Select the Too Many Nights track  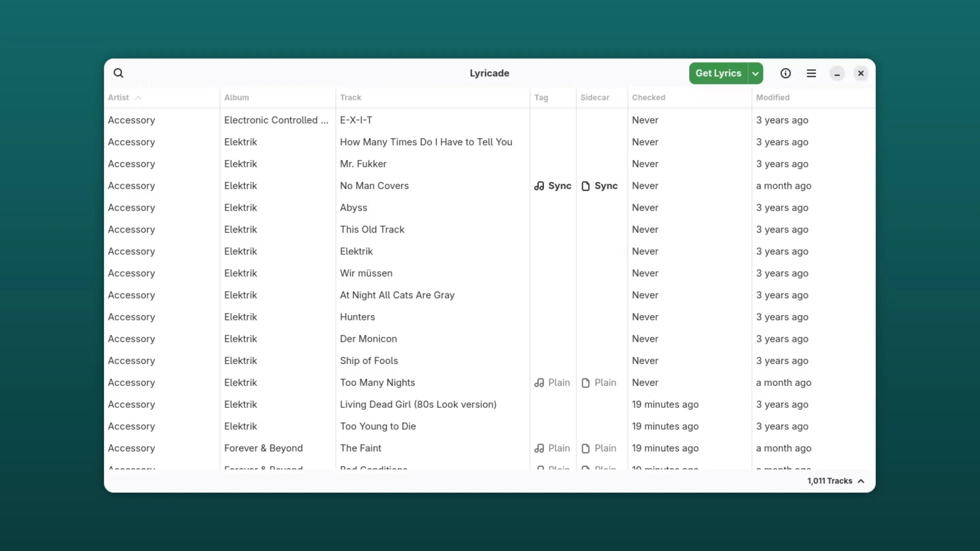[377, 383]
